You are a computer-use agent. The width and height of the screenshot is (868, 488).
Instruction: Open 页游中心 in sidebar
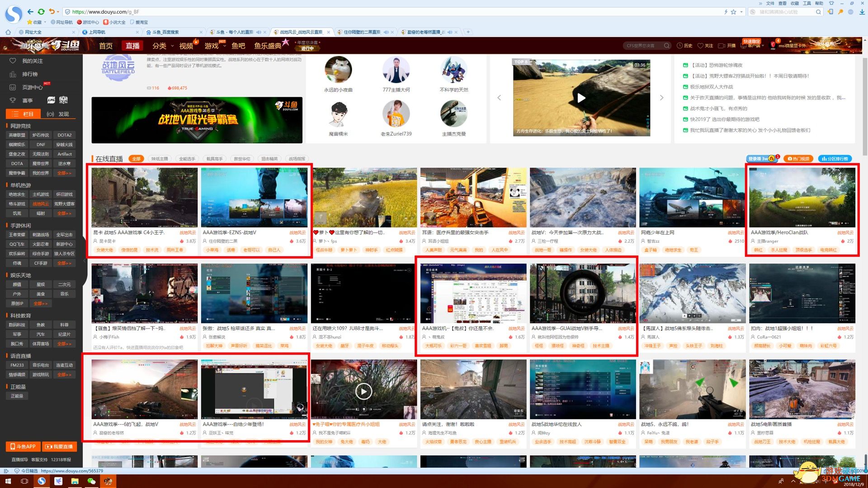(27, 87)
